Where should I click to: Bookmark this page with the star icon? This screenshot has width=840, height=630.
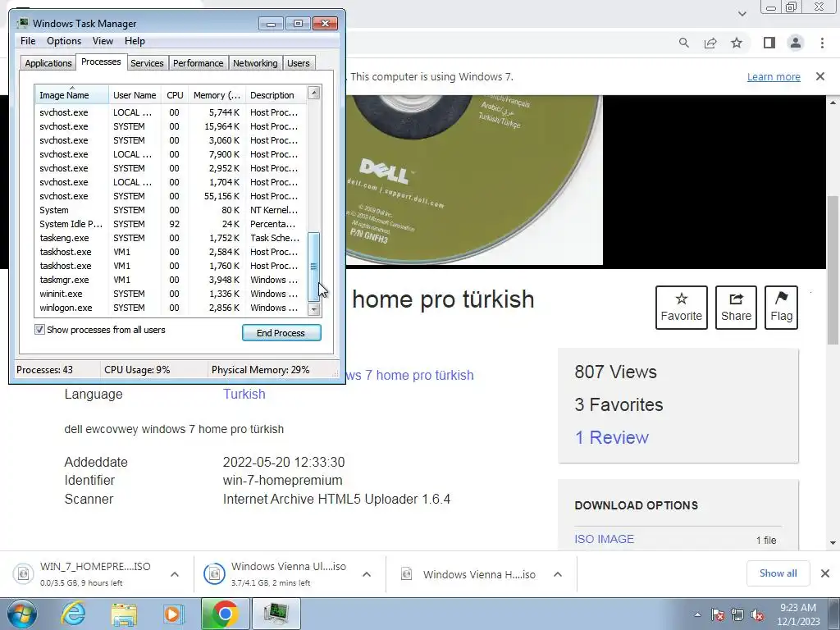click(737, 43)
